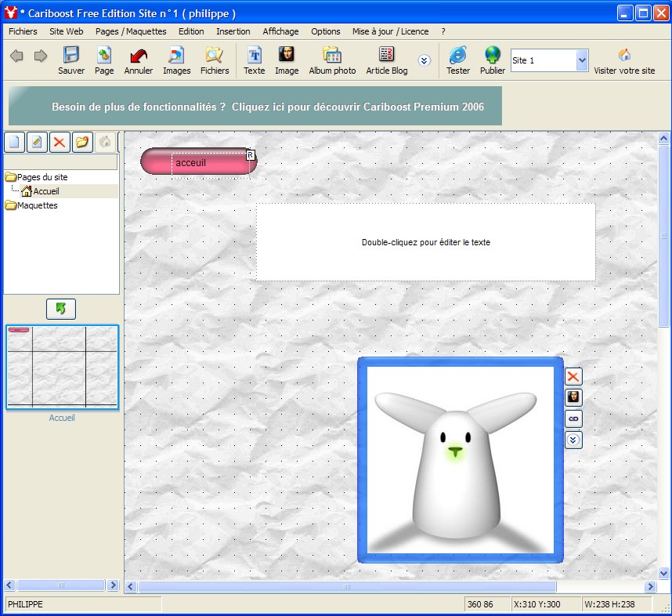Screen dimensions: 672x616
Task: Open the ? help menu
Action: pyautogui.click(x=443, y=31)
